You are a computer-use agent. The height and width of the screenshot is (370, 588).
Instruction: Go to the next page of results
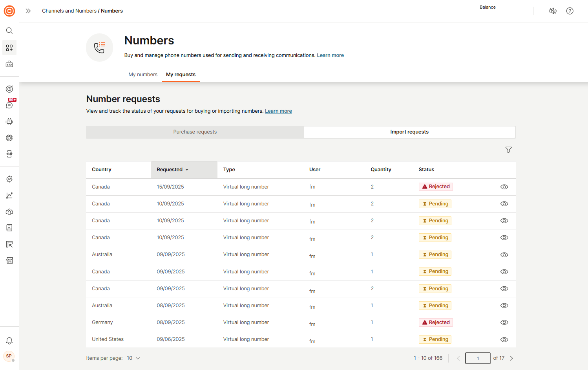511,358
